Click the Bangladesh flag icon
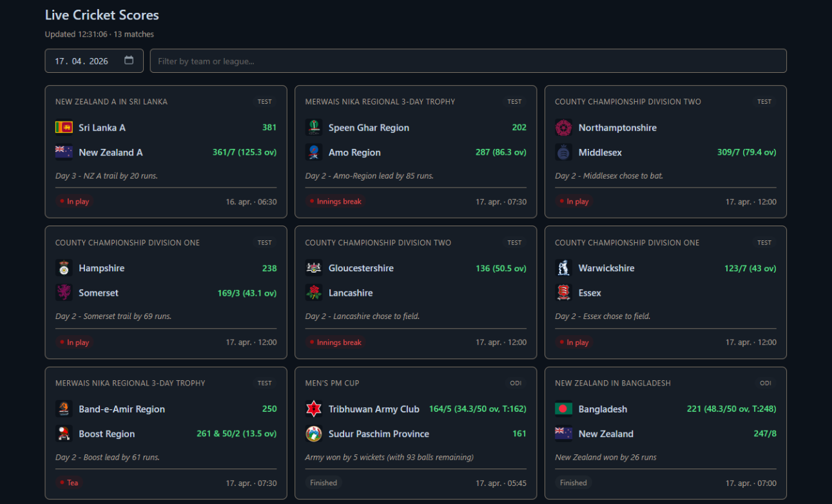The height and width of the screenshot is (504, 832). pos(563,409)
